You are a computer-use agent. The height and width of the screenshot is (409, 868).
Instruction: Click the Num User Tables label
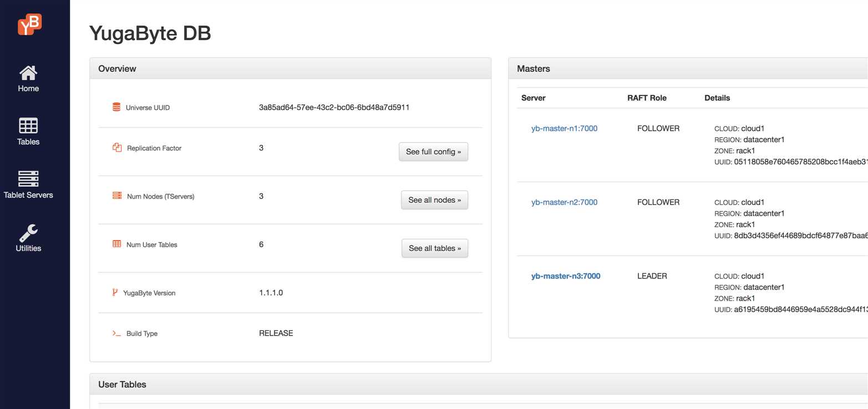click(x=152, y=245)
